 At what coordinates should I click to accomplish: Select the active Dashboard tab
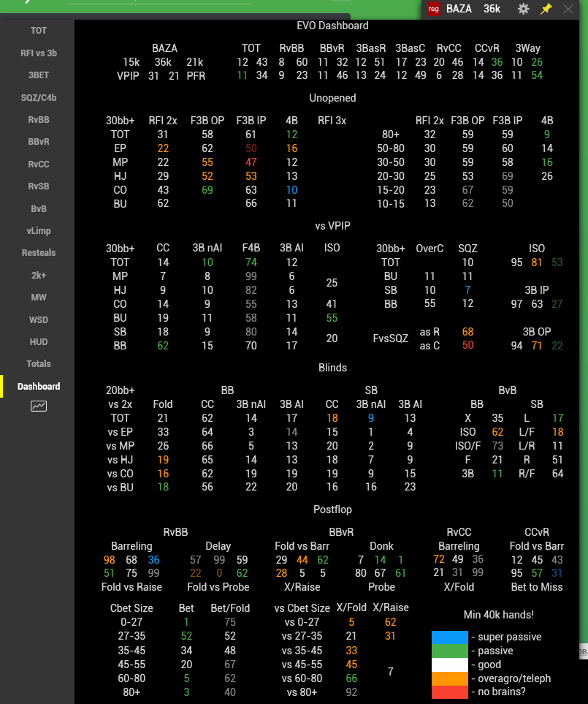pyautogui.click(x=39, y=386)
